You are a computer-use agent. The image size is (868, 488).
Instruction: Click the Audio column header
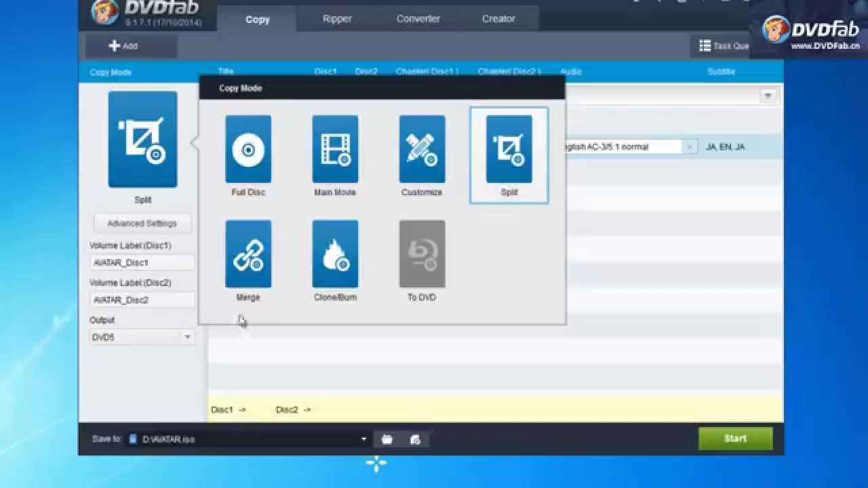pyautogui.click(x=570, y=71)
